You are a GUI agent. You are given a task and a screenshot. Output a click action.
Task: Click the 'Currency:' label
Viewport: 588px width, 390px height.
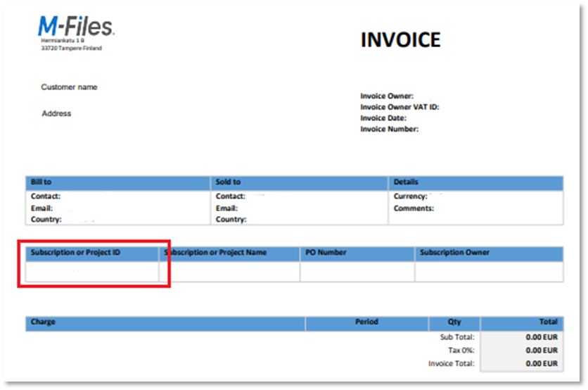(410, 196)
